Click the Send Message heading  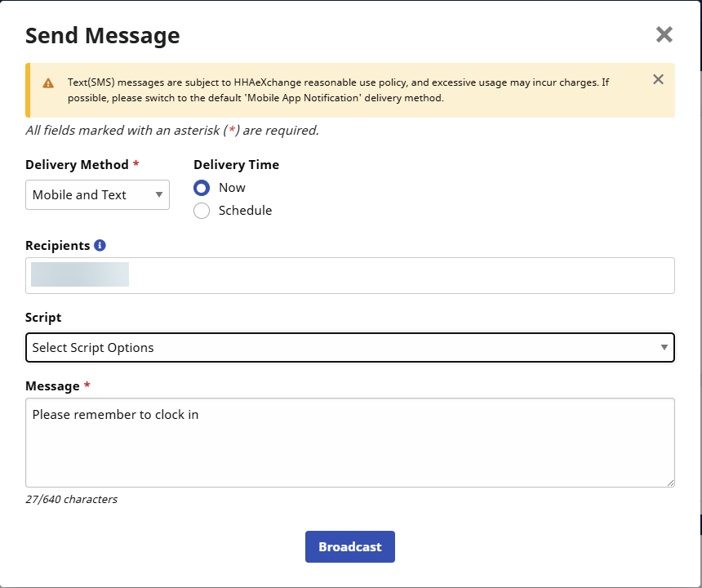pyautogui.click(x=103, y=36)
